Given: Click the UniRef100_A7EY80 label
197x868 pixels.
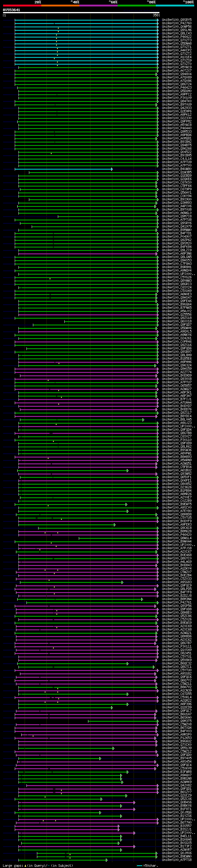Looking at the screenshot, I should click(177, 511).
